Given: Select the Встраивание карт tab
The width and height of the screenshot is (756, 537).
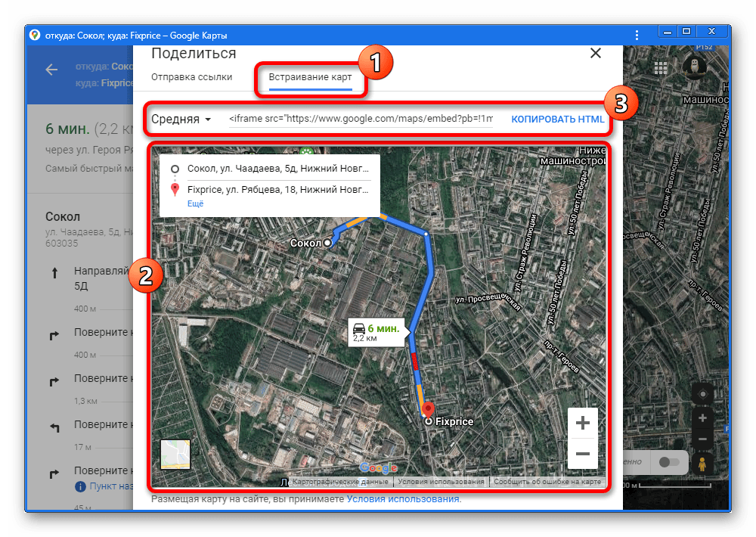Looking at the screenshot, I should [310, 77].
